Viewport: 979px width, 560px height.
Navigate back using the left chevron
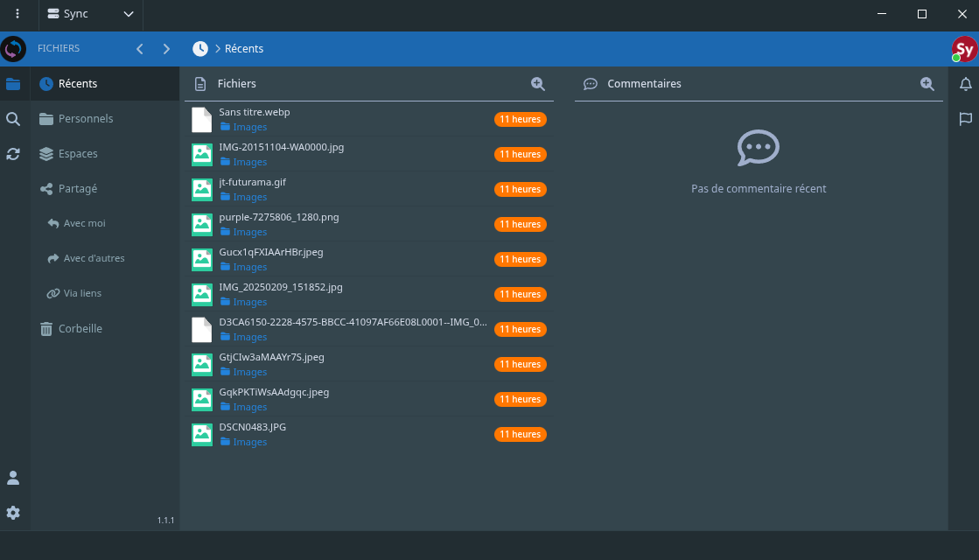tap(139, 49)
